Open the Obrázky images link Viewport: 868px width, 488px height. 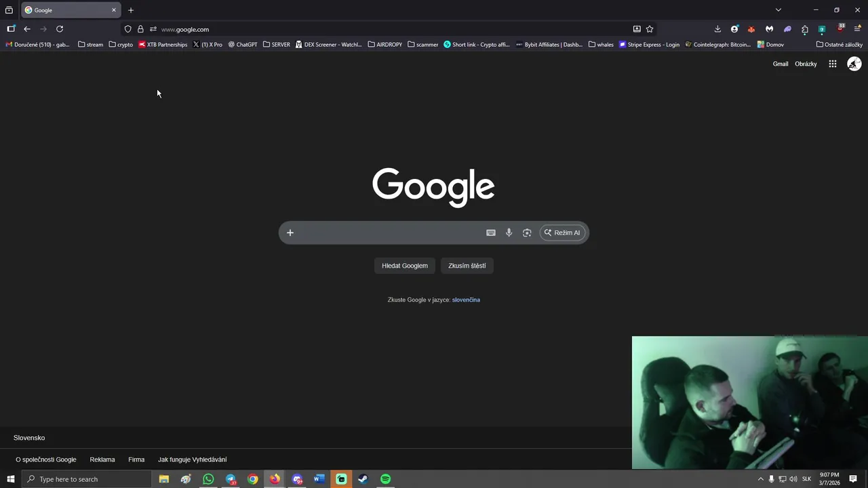pyautogui.click(x=806, y=64)
